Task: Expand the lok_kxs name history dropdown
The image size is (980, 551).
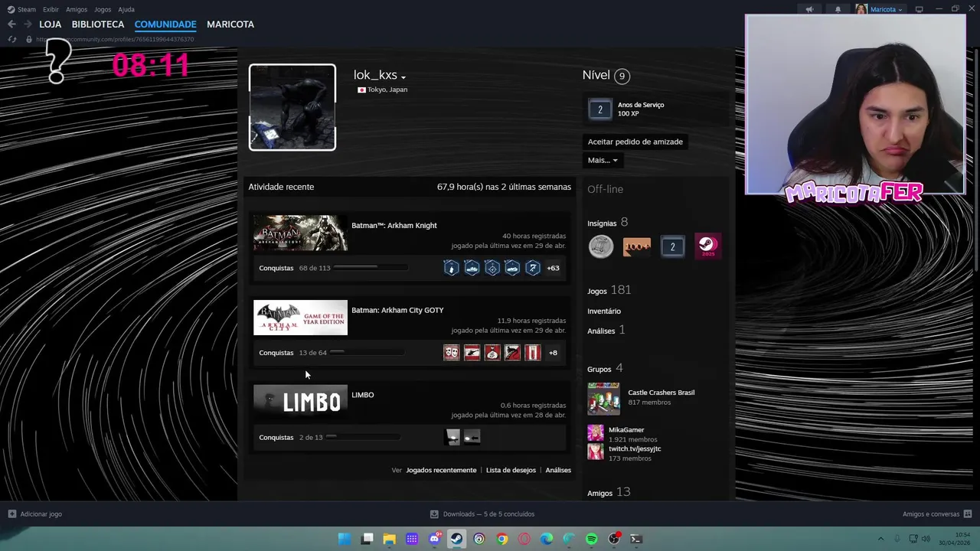Action: (403, 77)
